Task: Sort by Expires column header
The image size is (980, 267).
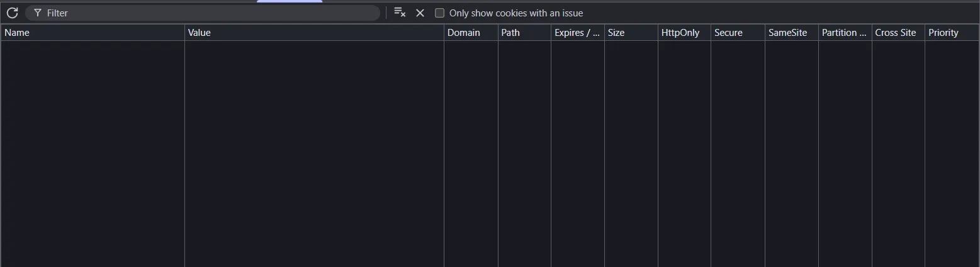Action: (x=578, y=33)
